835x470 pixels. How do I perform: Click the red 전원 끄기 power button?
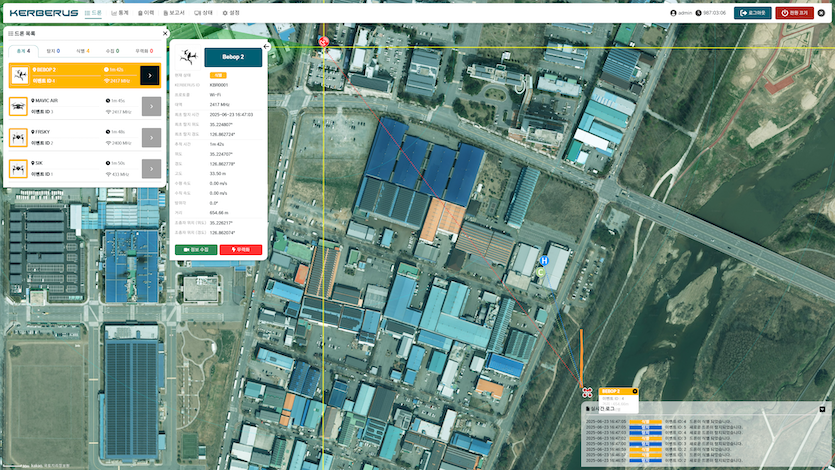point(795,13)
